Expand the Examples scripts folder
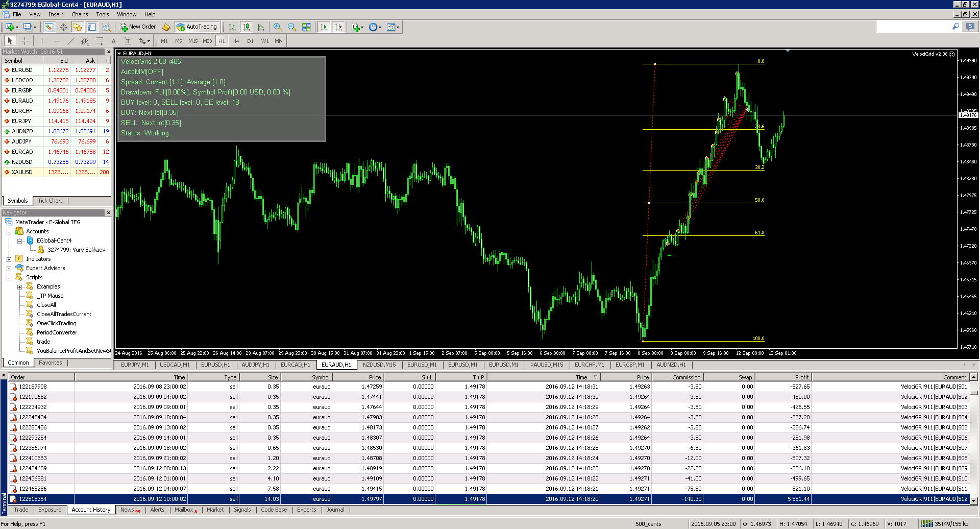This screenshot has width=980, height=529. [19, 287]
